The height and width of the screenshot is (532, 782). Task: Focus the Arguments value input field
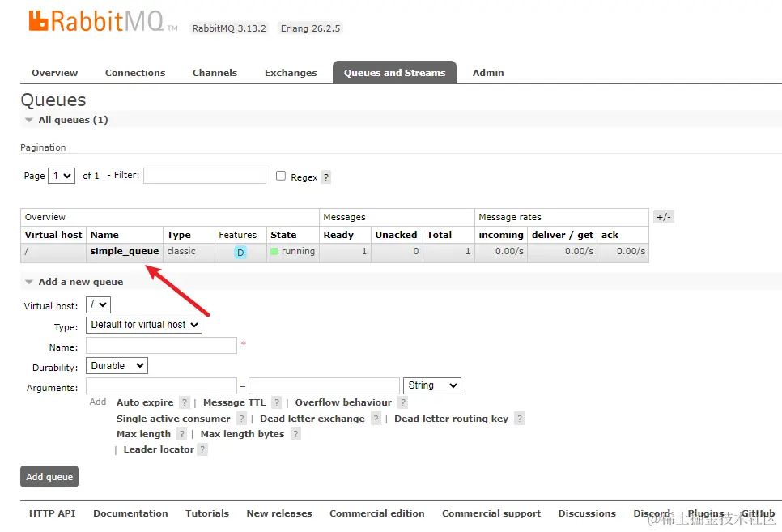tap(324, 385)
